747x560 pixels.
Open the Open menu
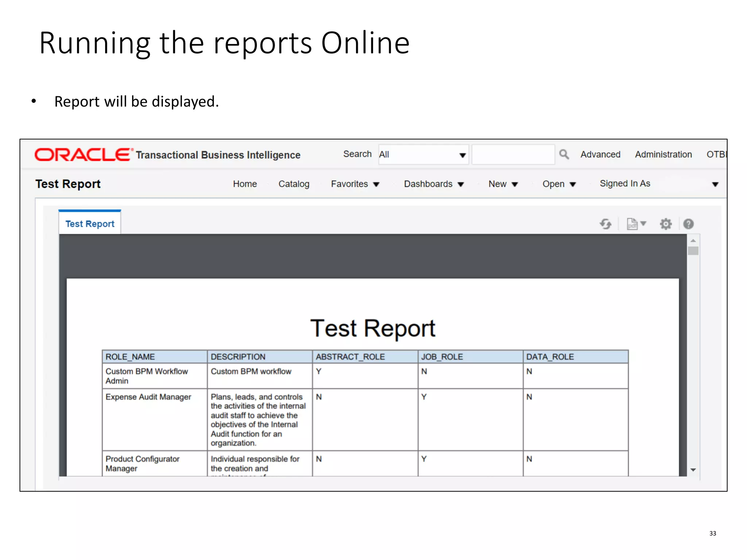(559, 184)
